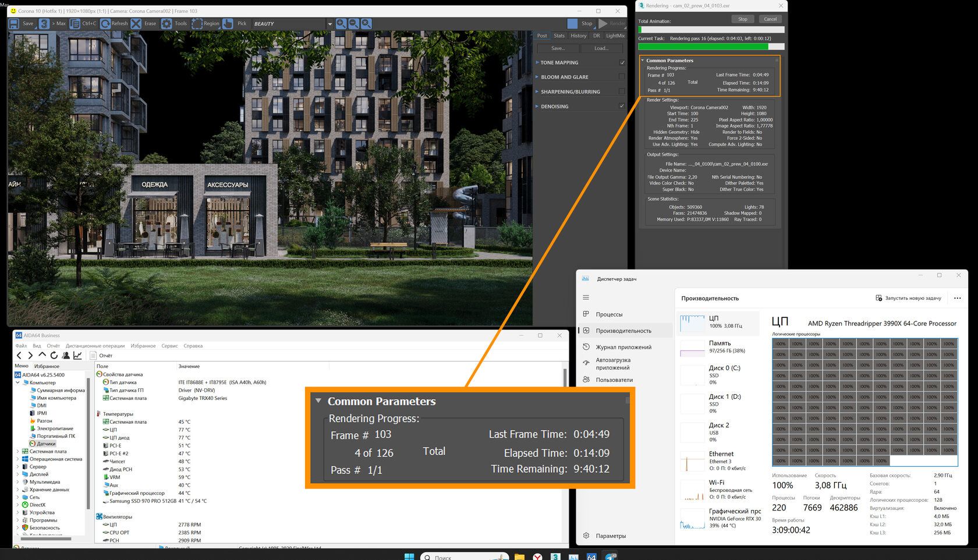Open Процессы page in Task Manager
The height and width of the screenshot is (560, 978).
point(625,314)
